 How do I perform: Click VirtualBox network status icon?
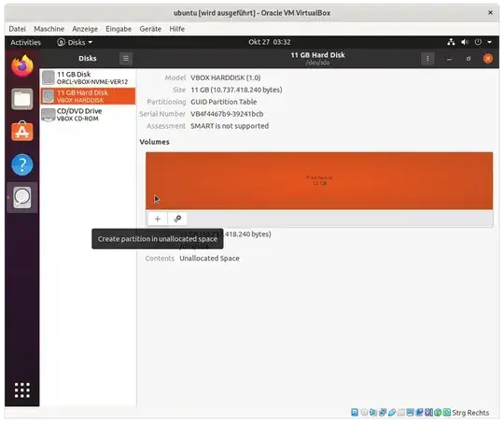[x=383, y=413]
